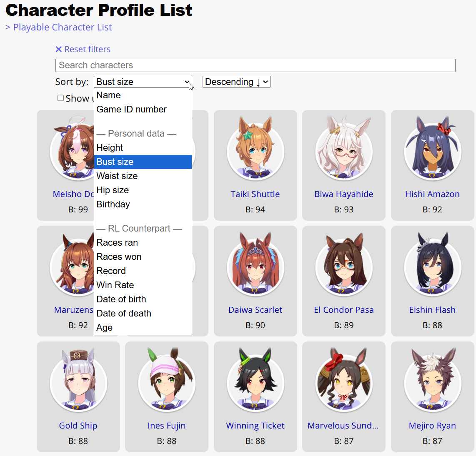476x456 pixels.
Task: Click Eishin Flash's portrait
Action: coord(433,264)
